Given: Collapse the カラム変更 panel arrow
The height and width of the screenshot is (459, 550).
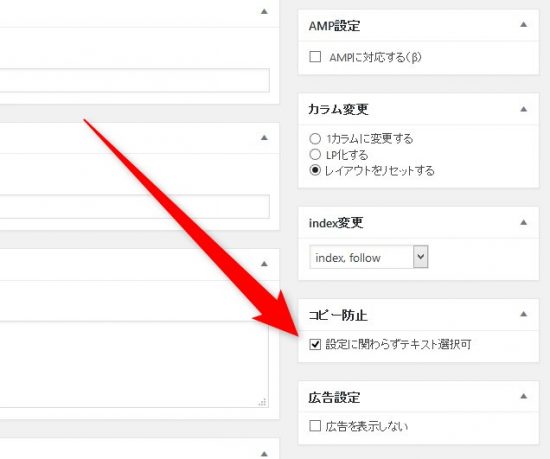Looking at the screenshot, I should 523,109.
